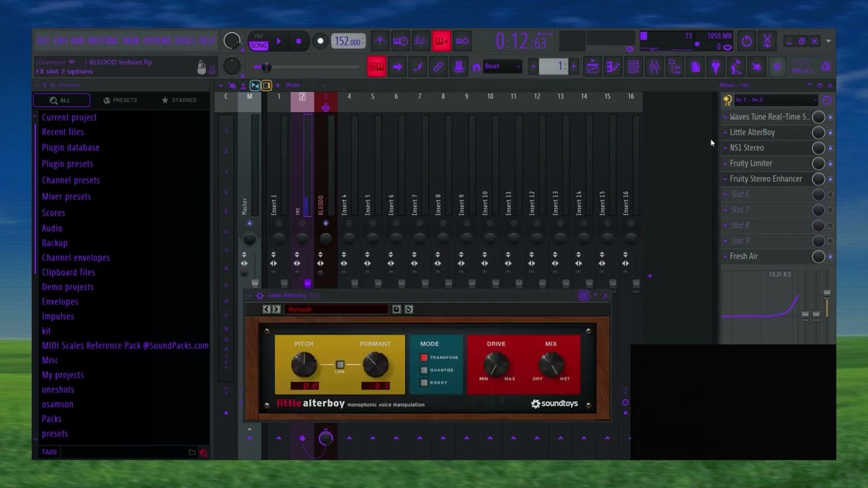Viewport: 868px width, 488px height.
Task: Click the Little AlterBoy MIX knob
Action: pyautogui.click(x=551, y=365)
